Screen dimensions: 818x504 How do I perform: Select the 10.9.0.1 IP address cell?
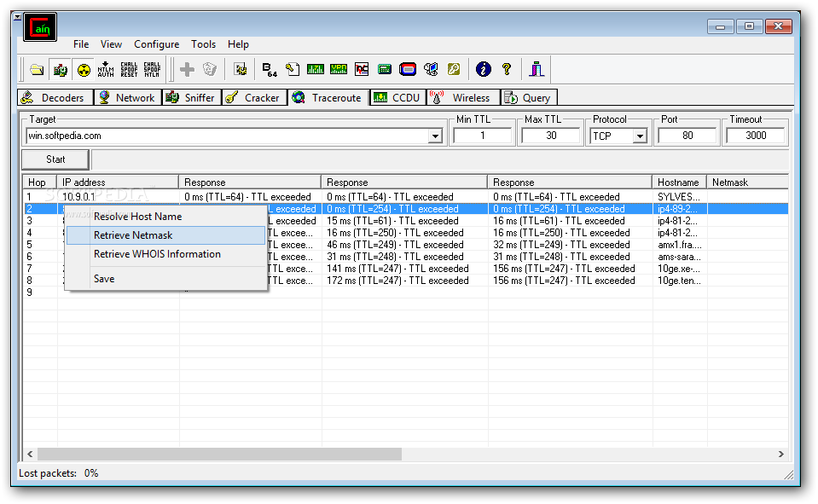(118, 197)
